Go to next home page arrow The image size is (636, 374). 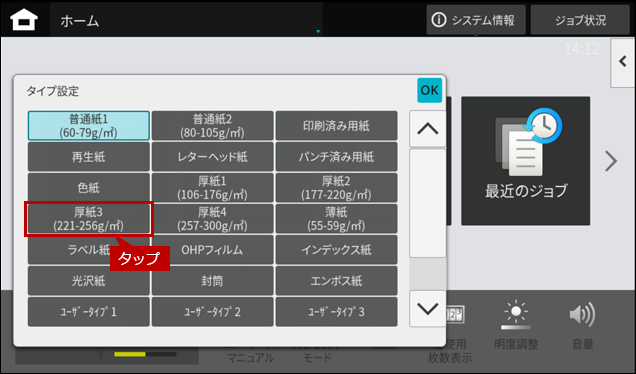point(611,161)
